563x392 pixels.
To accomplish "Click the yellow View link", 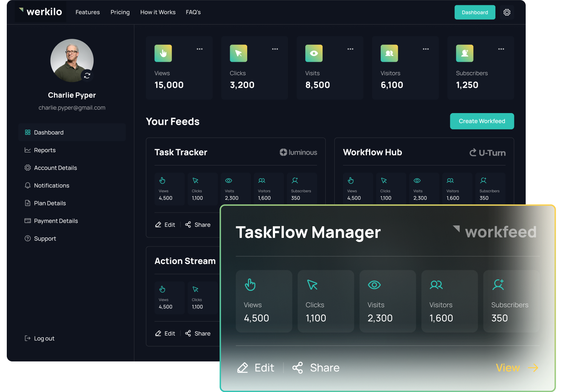I will (517, 368).
